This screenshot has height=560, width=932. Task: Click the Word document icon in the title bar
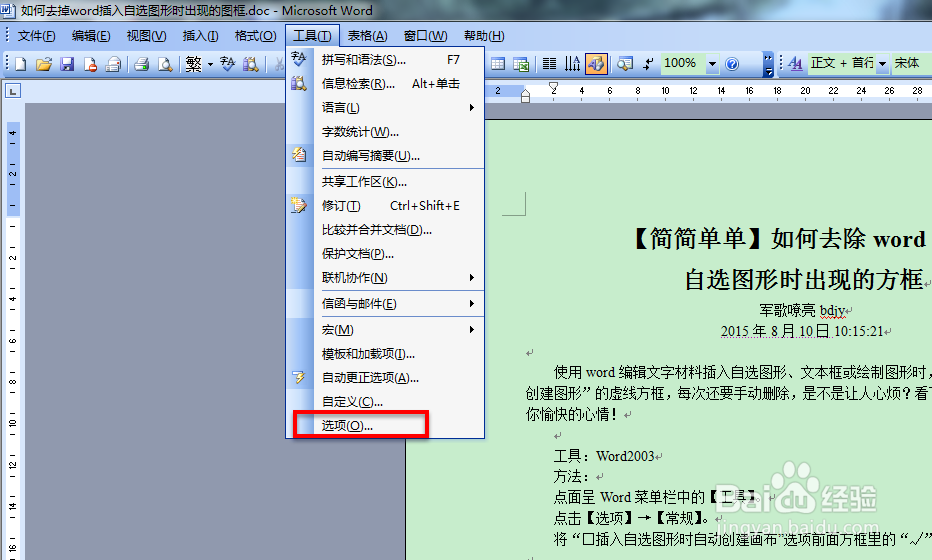coord(8,10)
